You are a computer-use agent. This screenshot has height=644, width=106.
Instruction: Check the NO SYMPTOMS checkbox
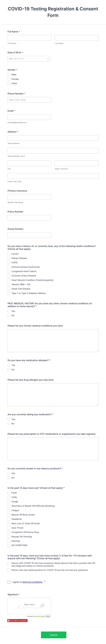click(8, 545)
